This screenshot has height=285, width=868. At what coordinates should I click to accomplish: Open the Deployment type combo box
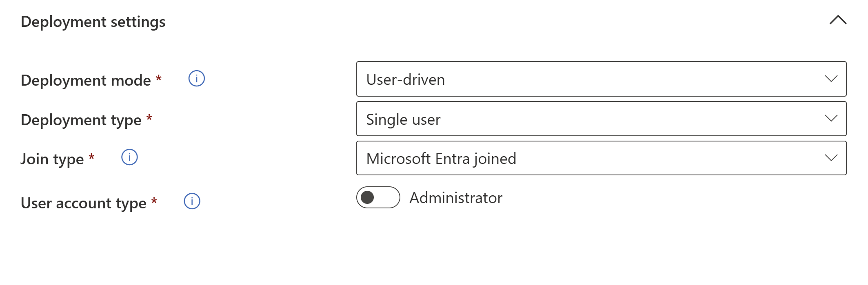pos(601,119)
